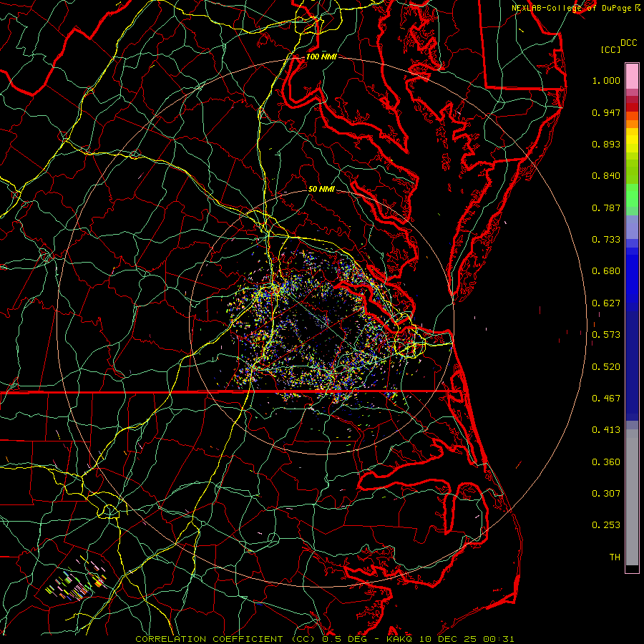The height and width of the screenshot is (644, 644).
Task: Click the [CC] units label above the legend
Action: pyautogui.click(x=610, y=49)
